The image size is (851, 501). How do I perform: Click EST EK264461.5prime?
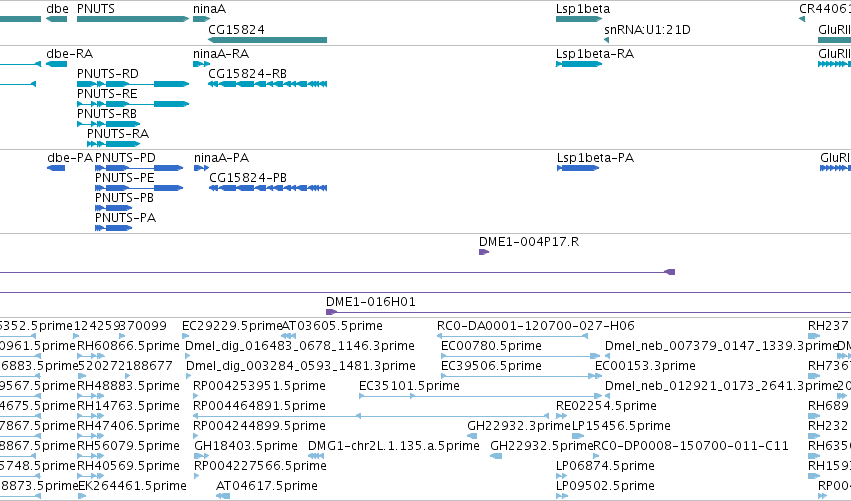132,486
